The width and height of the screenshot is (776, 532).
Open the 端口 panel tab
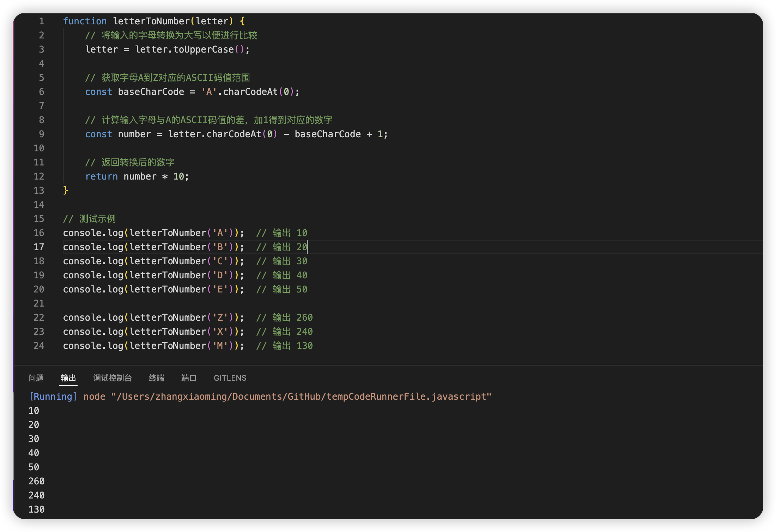click(189, 378)
